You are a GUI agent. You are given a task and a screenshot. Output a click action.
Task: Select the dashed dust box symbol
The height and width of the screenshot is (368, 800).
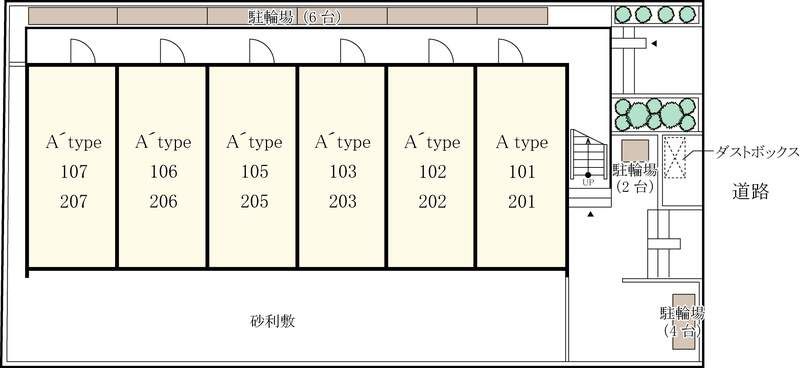pos(676,158)
